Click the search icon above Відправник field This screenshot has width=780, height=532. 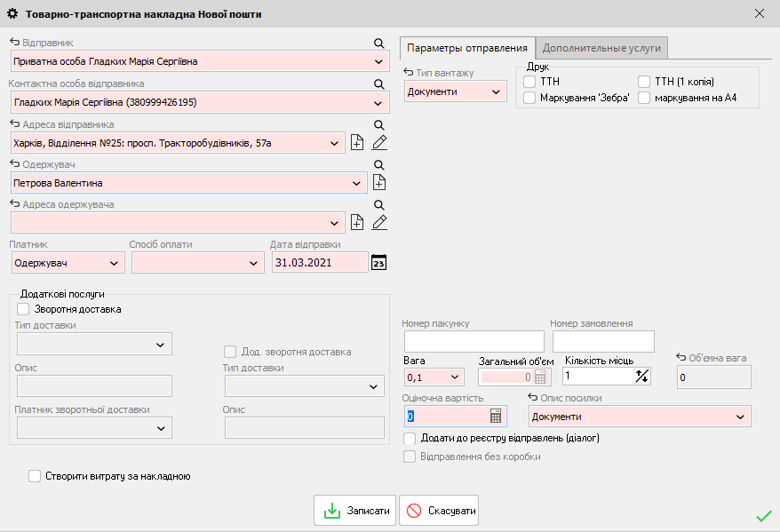coord(378,43)
